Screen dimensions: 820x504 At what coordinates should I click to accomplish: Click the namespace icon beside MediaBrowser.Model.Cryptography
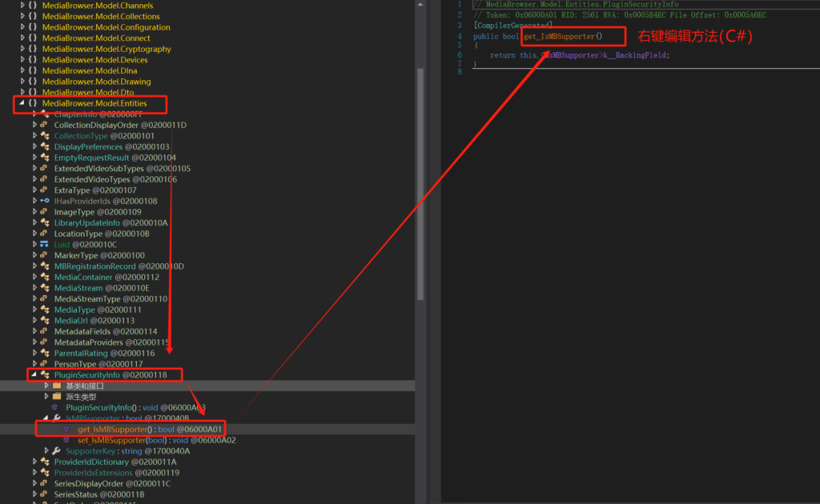point(32,49)
